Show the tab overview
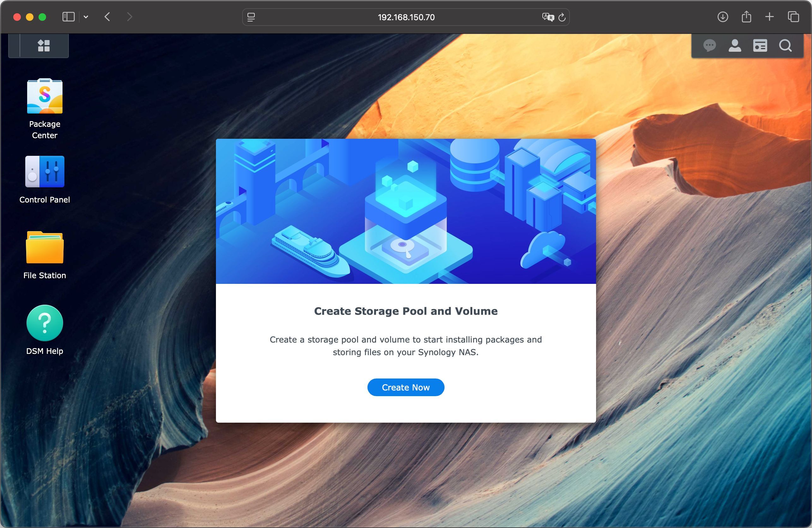The height and width of the screenshot is (528, 812). pos(793,17)
